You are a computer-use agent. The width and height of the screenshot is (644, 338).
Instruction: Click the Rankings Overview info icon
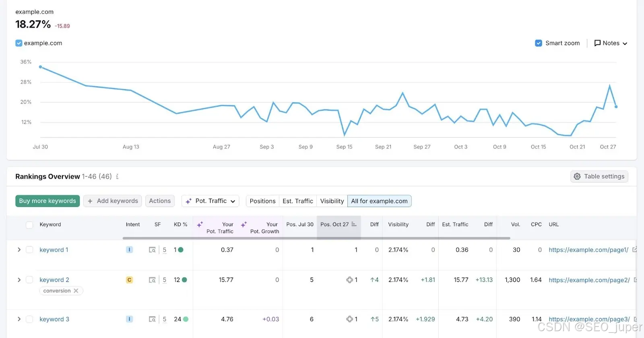pyautogui.click(x=117, y=176)
